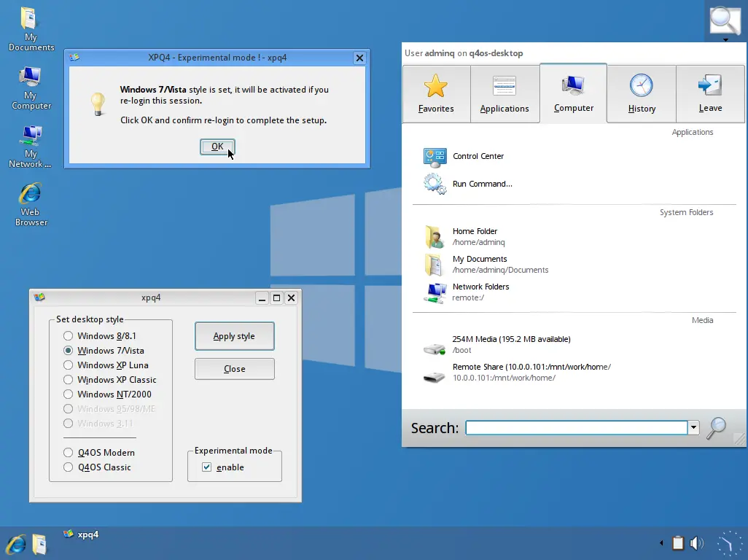Select the Windows 8/8.1 style radio button
The height and width of the screenshot is (560, 748).
point(69,336)
